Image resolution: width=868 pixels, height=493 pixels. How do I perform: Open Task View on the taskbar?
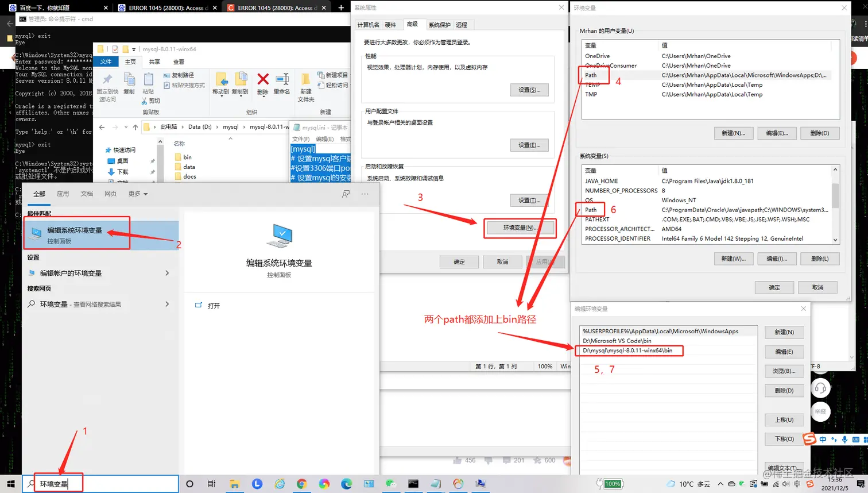(x=211, y=484)
